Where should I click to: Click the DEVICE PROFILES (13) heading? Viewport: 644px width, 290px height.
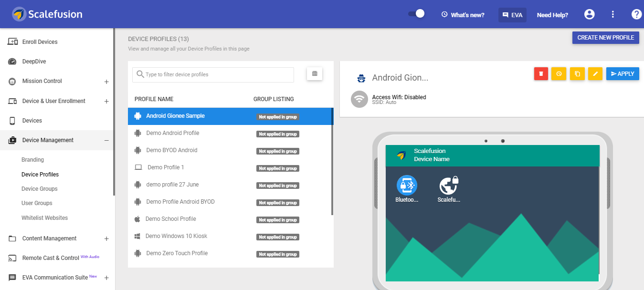(x=158, y=39)
